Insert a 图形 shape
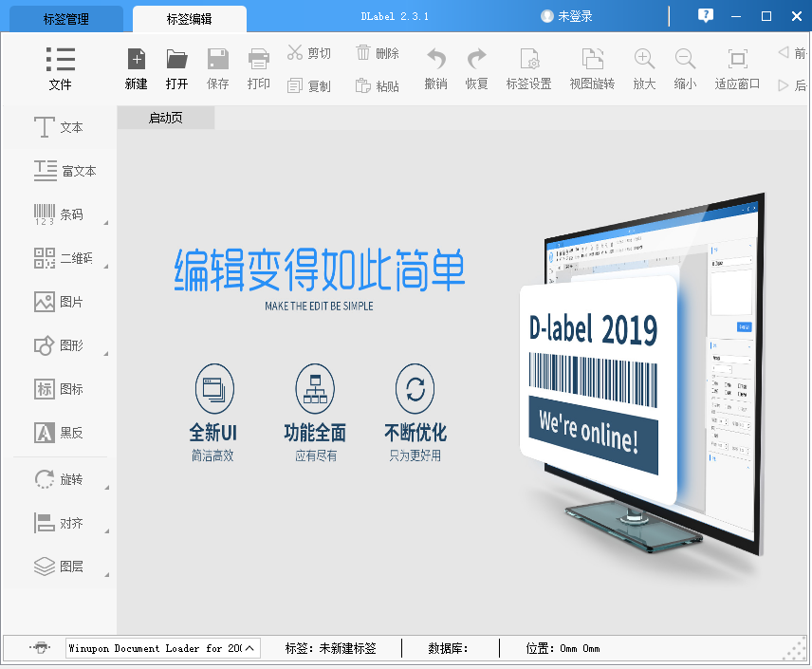Screen dimensions: 812x669 59,345
